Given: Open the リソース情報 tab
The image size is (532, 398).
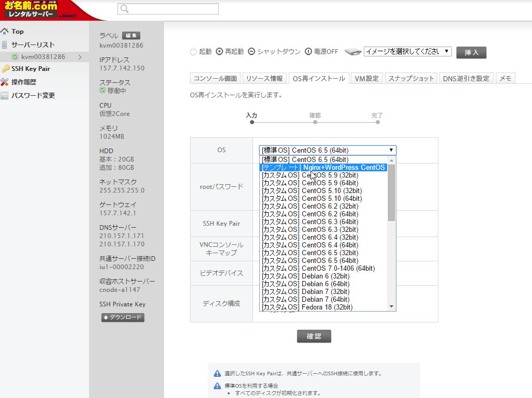Looking at the screenshot, I should (x=264, y=78).
